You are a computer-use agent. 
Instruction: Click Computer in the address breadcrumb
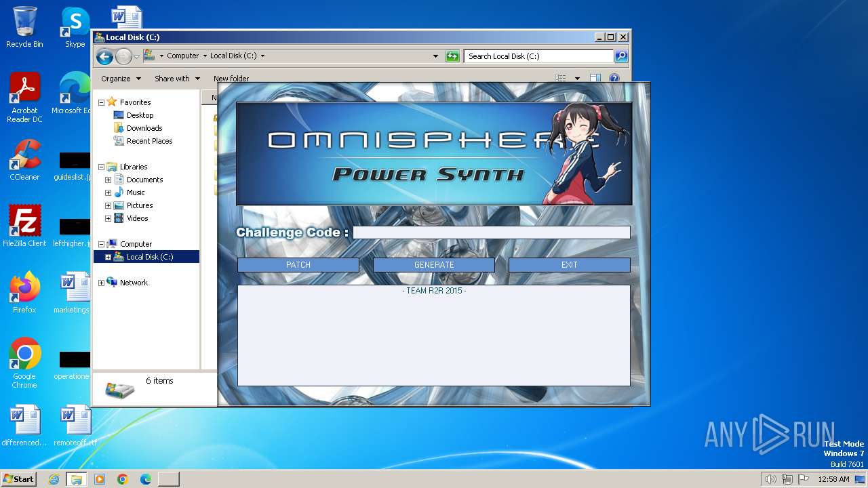[x=182, y=56]
